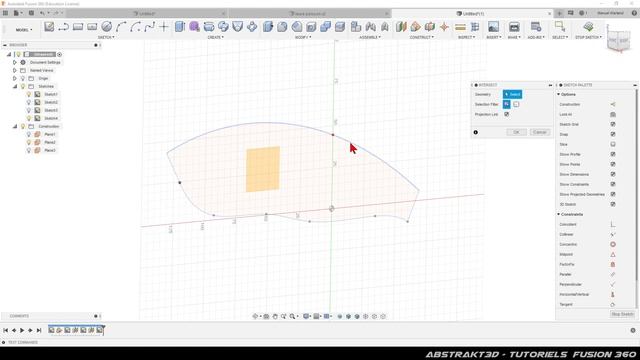640x360 pixels.
Task: Select the Spline sketch tool
Action: [149, 27]
